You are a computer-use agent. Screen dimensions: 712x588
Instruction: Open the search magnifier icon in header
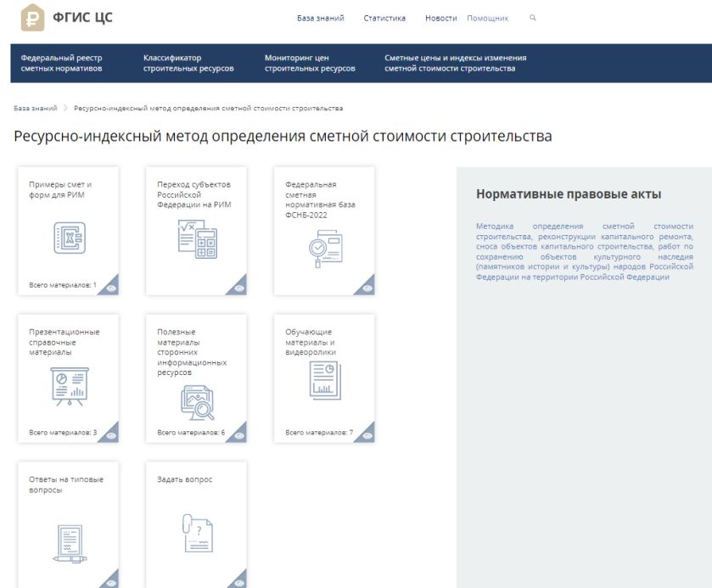coord(533,18)
